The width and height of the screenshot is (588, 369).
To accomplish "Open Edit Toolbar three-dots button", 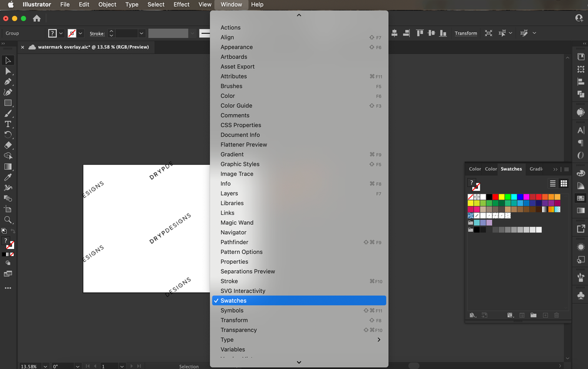I will click(8, 288).
